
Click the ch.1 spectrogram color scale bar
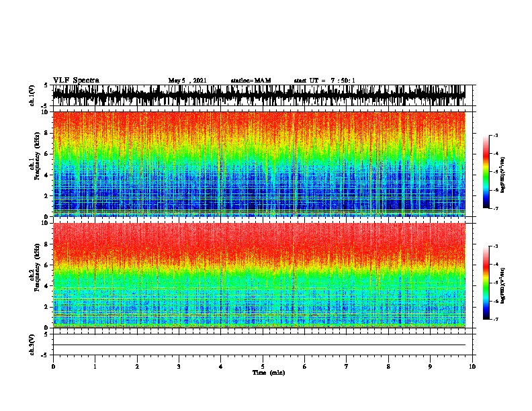click(x=486, y=172)
